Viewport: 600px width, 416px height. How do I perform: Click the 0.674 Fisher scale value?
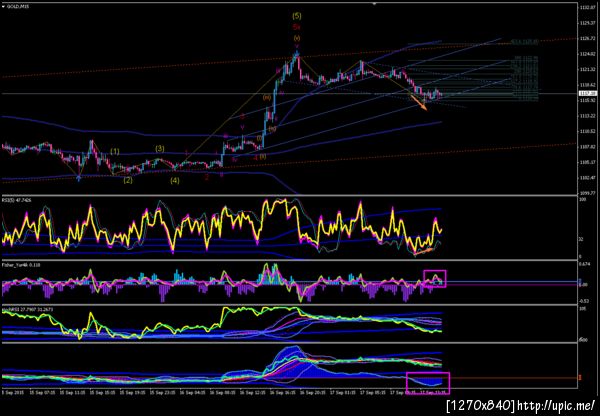pos(584,264)
